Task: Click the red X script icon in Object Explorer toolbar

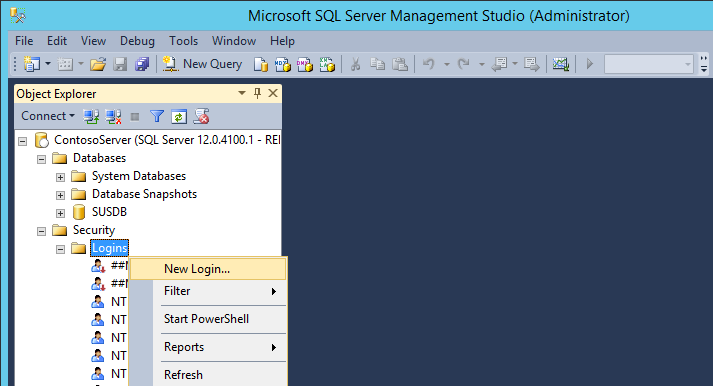Action: pos(201,117)
